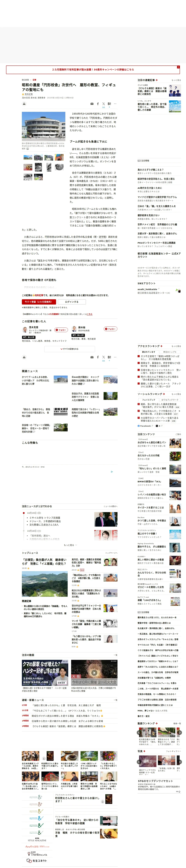Previous arrow in 写真 carousel
186x868 pixels.
click(x=139, y=762)
